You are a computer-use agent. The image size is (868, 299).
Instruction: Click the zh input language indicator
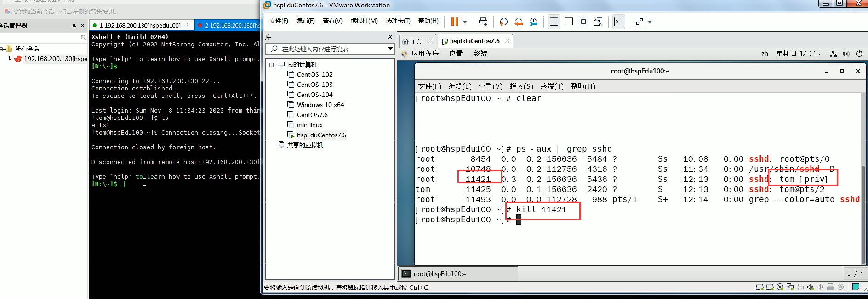765,53
